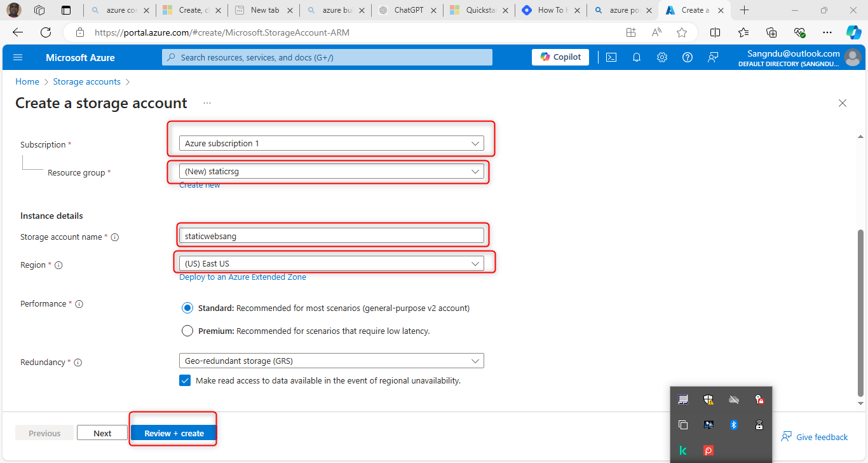Click the Next button
Viewport: 868px width, 463px height.
pyautogui.click(x=102, y=433)
